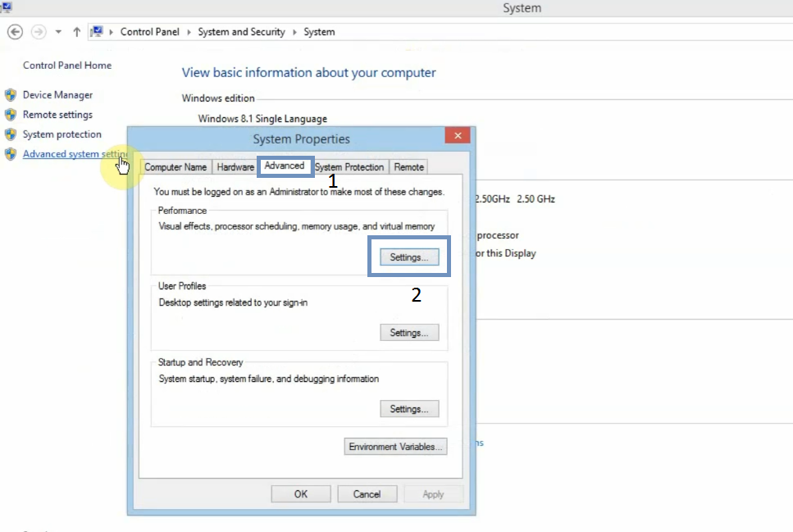Select System in the breadcrumb path

319,32
